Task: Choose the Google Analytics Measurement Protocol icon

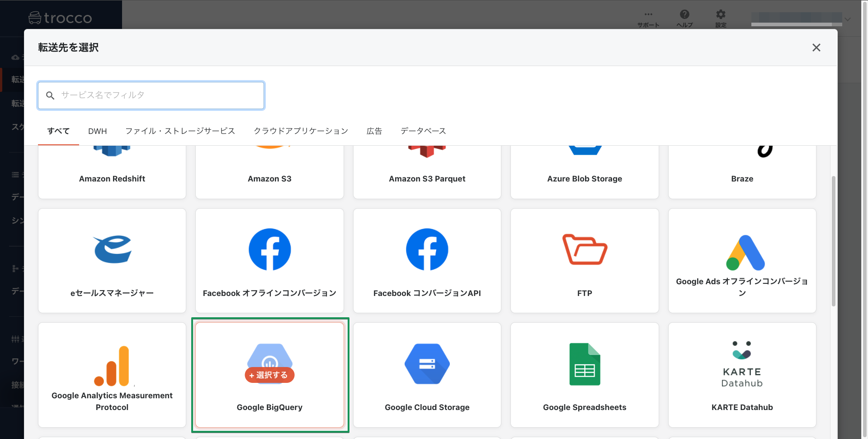Action: pos(112,366)
